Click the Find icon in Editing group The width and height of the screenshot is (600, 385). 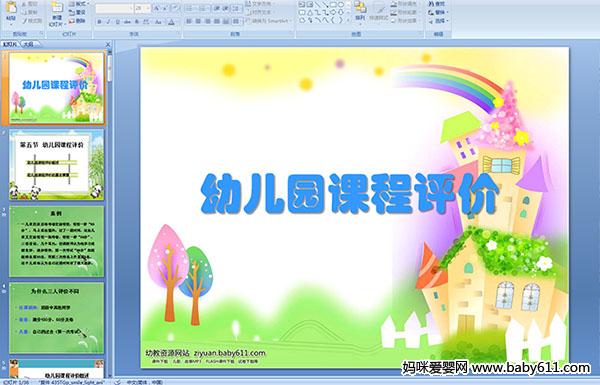coord(437,4)
